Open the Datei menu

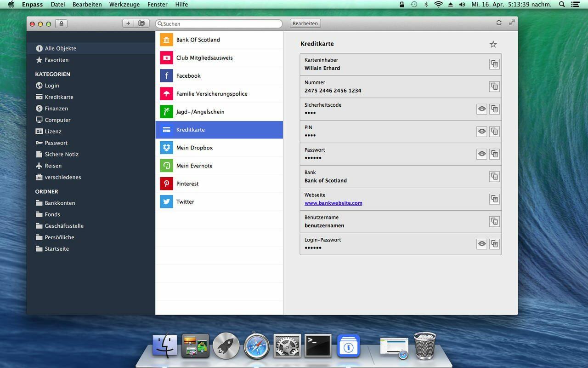pyautogui.click(x=57, y=4)
